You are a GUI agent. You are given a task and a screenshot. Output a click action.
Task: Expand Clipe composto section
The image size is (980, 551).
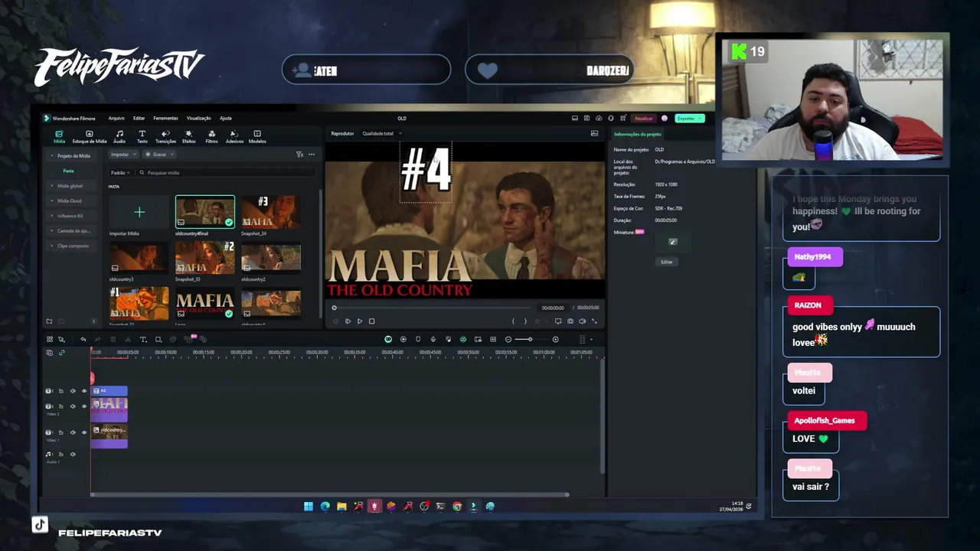(x=73, y=246)
